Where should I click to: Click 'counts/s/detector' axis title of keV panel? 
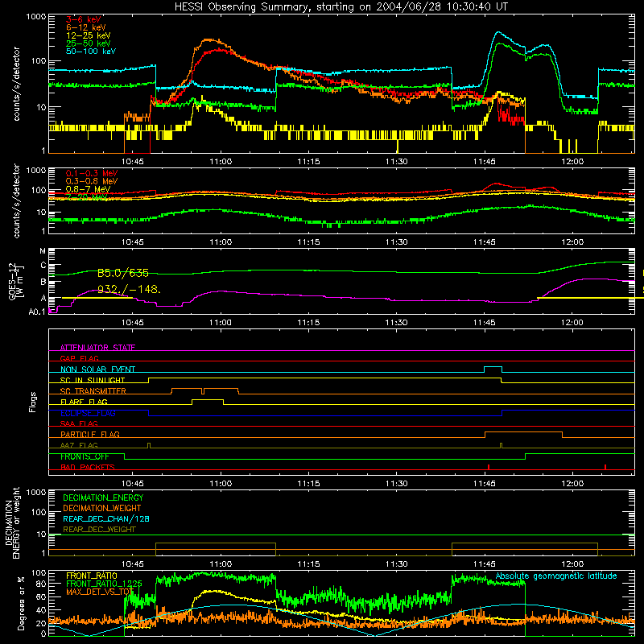pyautogui.click(x=16, y=84)
